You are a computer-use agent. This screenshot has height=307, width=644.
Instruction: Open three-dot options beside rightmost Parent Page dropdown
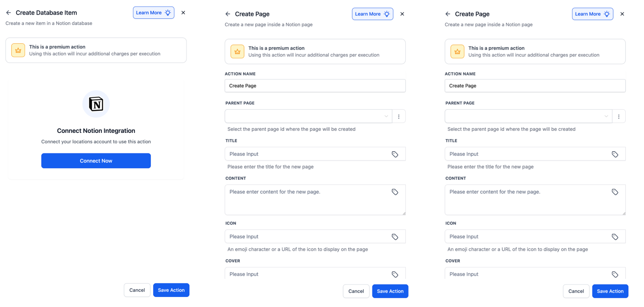pos(619,117)
